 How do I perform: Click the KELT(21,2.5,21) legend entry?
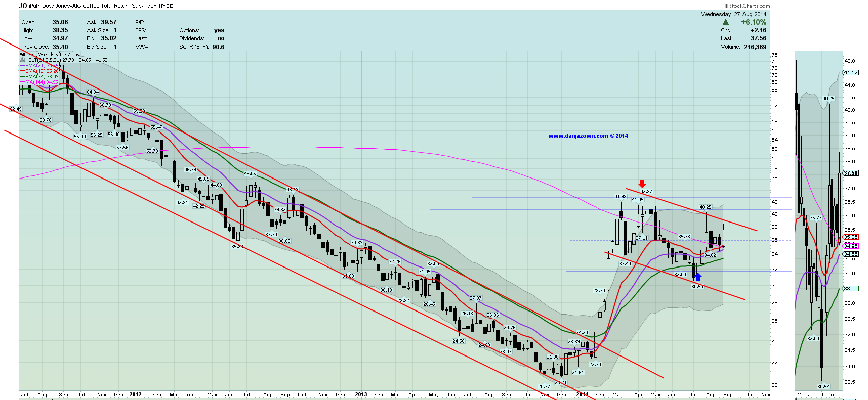coord(66,60)
